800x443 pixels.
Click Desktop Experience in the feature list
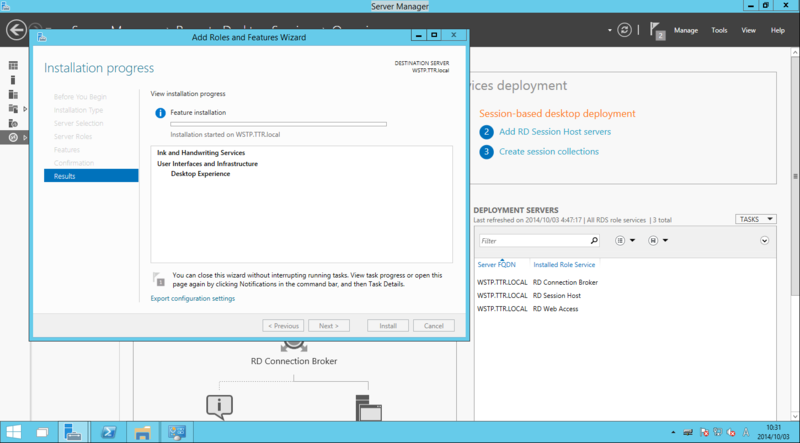point(201,174)
